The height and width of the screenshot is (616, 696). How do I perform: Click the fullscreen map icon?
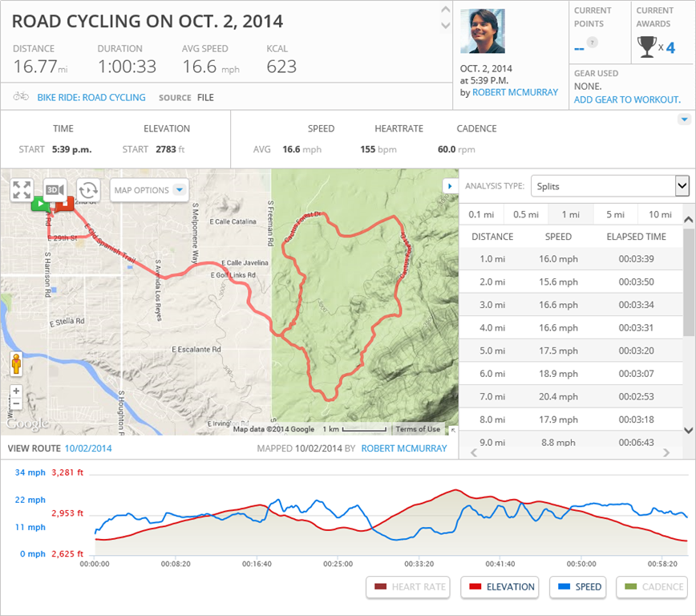tap(22, 190)
